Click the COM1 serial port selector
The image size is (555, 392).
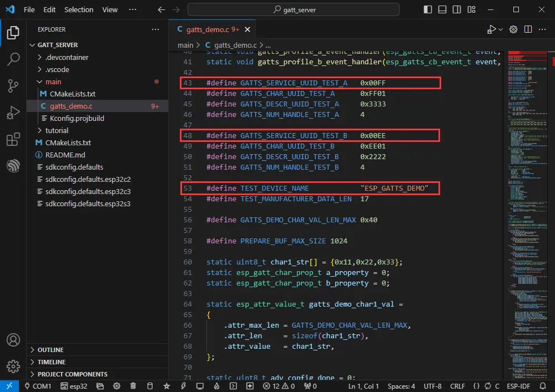click(x=38, y=386)
